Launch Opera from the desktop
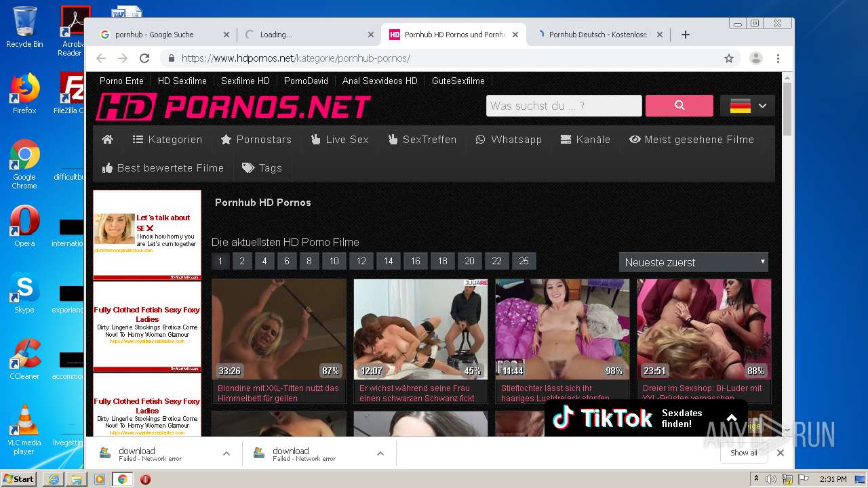The image size is (868, 488). pos(24,227)
